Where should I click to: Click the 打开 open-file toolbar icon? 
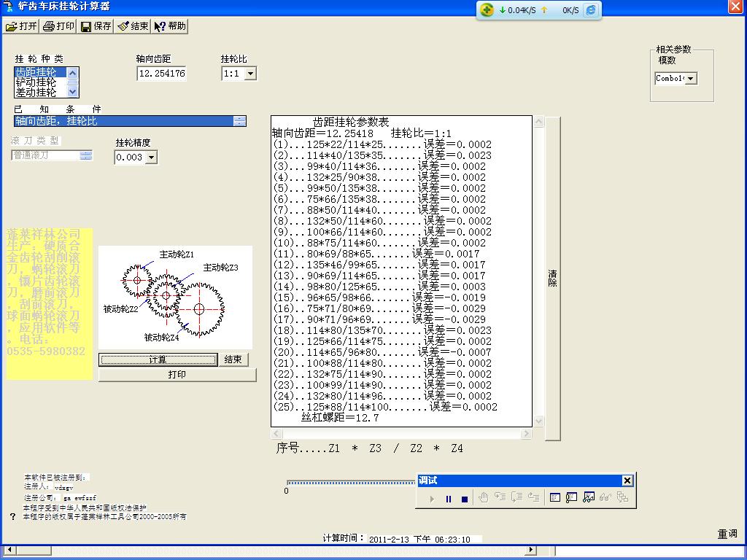click(x=21, y=26)
